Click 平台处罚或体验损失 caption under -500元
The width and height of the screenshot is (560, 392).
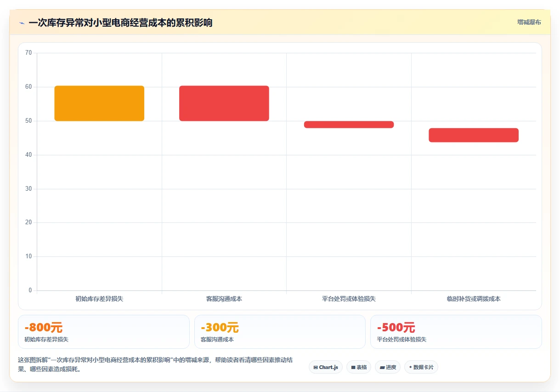click(x=402, y=340)
